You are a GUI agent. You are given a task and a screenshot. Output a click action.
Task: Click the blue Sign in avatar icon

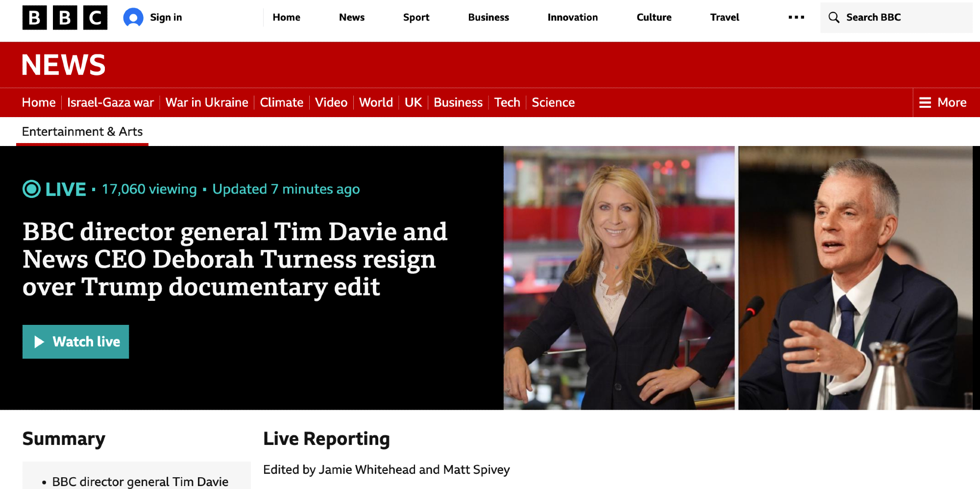tap(133, 18)
